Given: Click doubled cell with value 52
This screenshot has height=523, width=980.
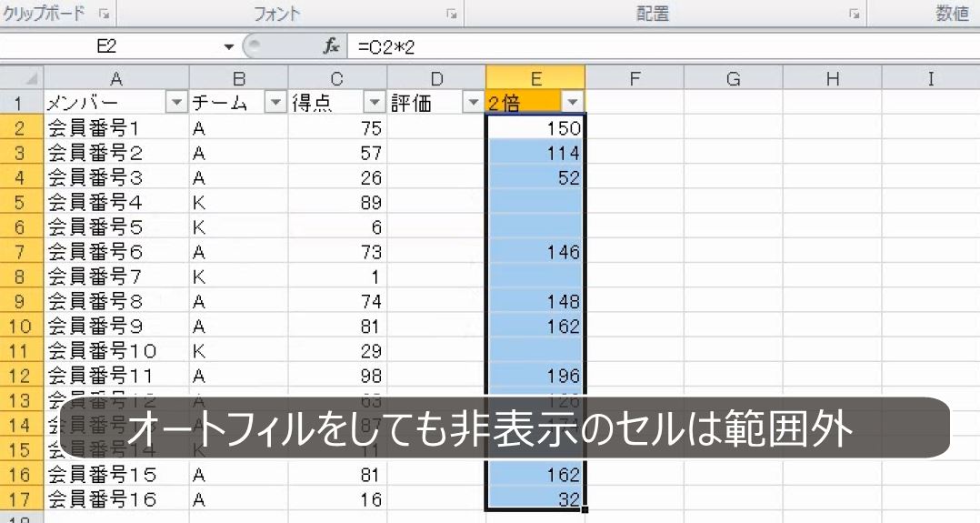Looking at the screenshot, I should tap(535, 177).
